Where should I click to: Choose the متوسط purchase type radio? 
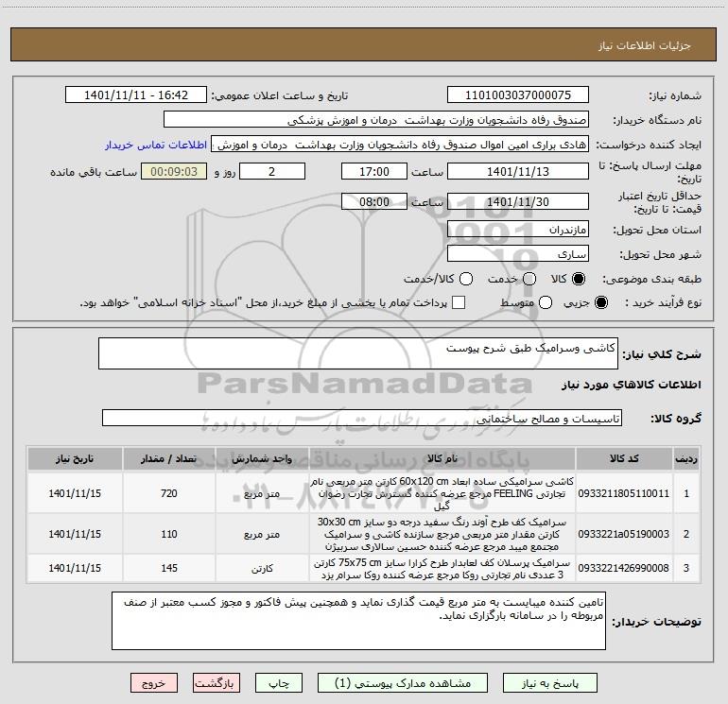[x=546, y=302]
